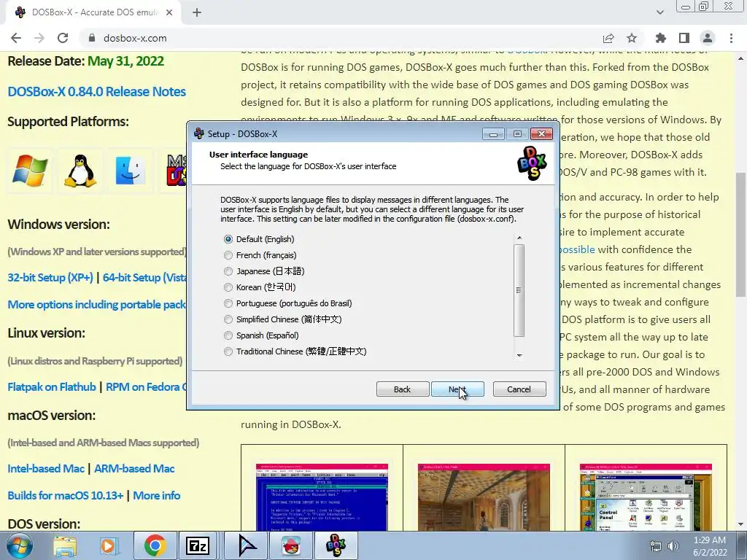
Task: Reload the dosbox-x.com page
Action: coord(63,38)
